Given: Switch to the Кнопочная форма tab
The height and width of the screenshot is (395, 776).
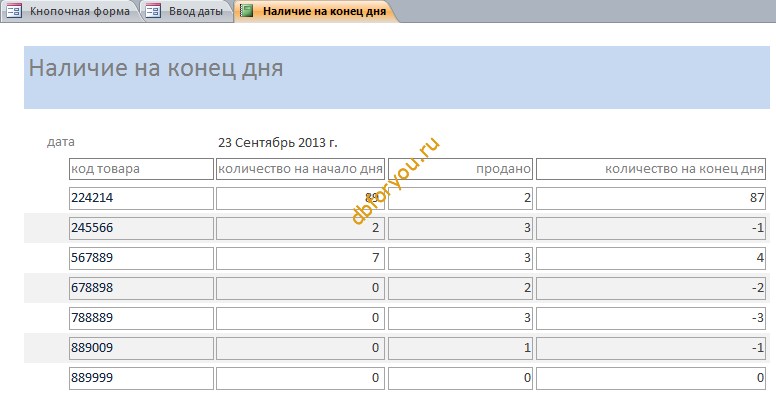Looking at the screenshot, I should tap(70, 11).
